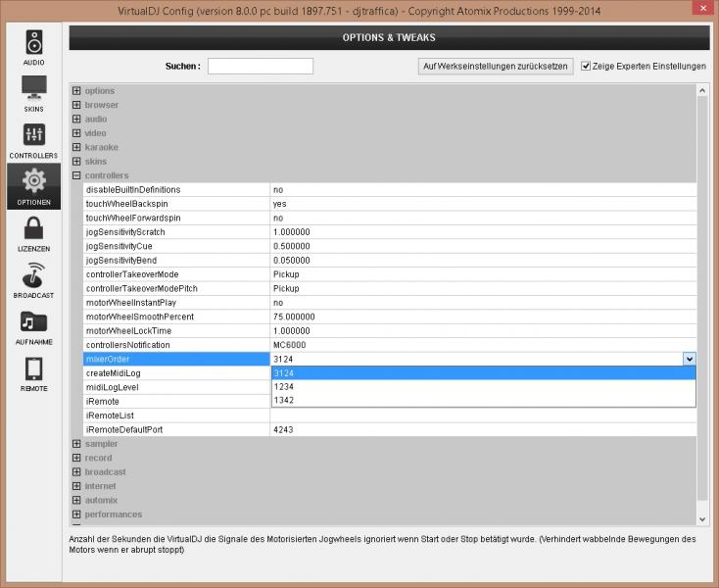The height and width of the screenshot is (588, 719).
Task: Choose 1342 in the dropdown list
Action: pyautogui.click(x=484, y=400)
